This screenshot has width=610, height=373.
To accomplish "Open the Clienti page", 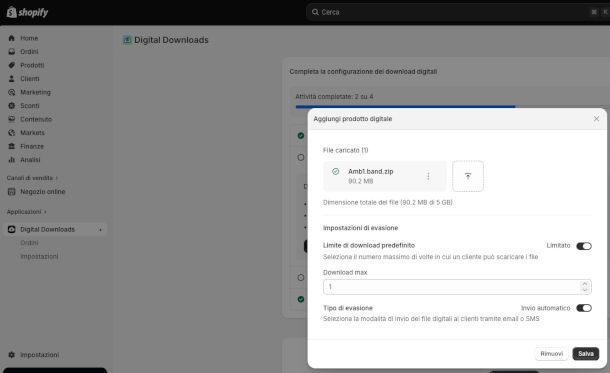I will coord(30,79).
